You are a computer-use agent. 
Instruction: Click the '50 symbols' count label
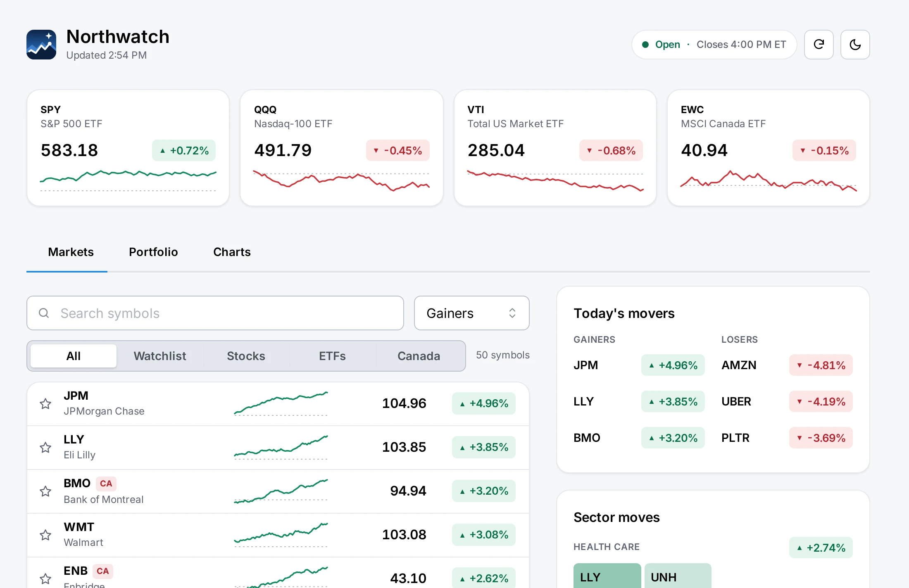(x=503, y=355)
